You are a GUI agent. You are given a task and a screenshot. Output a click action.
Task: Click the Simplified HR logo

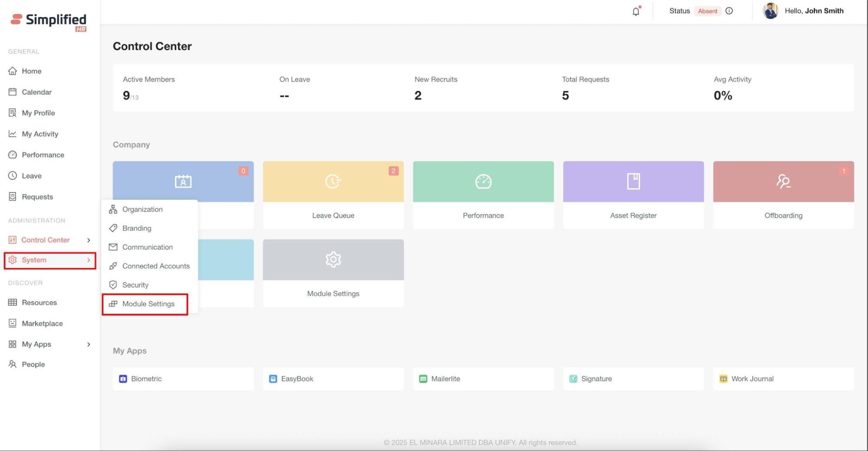pyautogui.click(x=49, y=22)
